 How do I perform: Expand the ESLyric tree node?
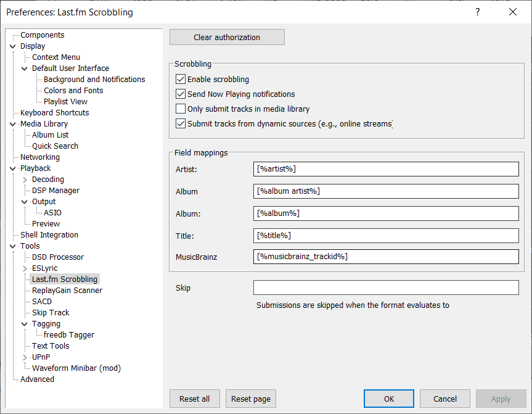click(25, 268)
